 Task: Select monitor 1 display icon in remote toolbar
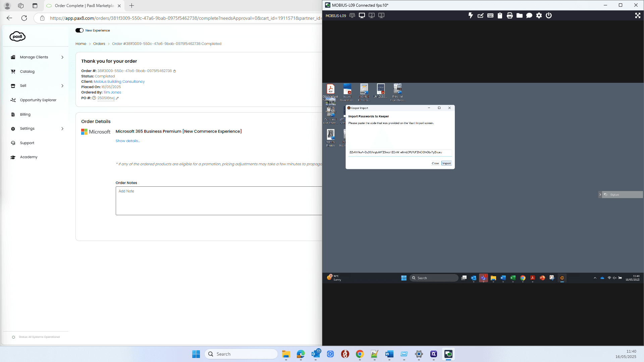pyautogui.click(x=362, y=15)
